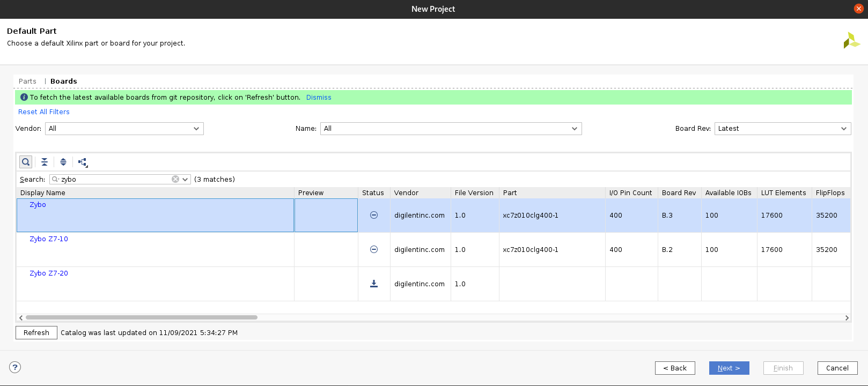The height and width of the screenshot is (386, 868).
Task: Click the selected Zybo preview cell
Action: pyautogui.click(x=326, y=216)
